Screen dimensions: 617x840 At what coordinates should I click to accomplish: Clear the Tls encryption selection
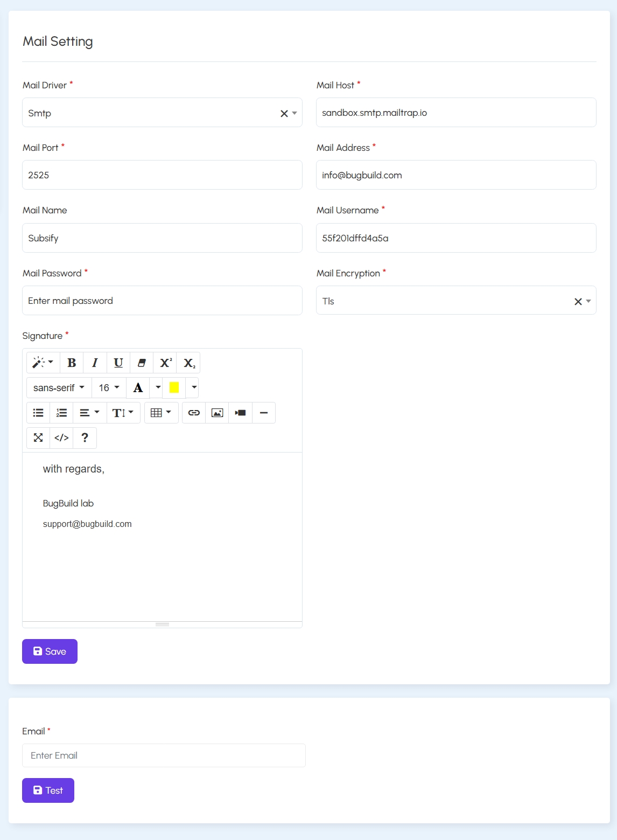[x=578, y=301]
